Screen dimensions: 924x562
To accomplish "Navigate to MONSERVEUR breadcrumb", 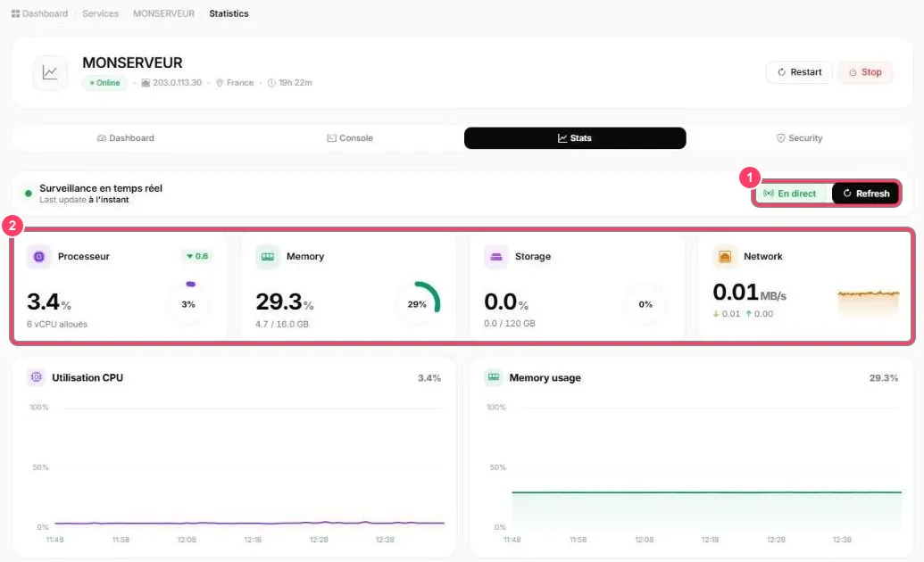I will coord(164,13).
